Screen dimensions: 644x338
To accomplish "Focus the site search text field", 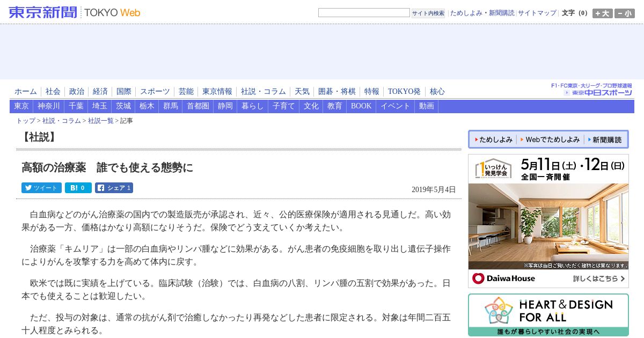I will click(x=364, y=12).
